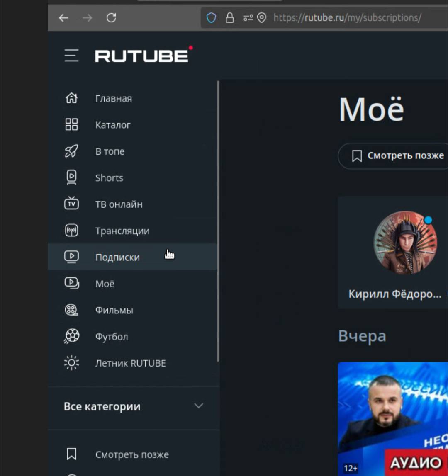The image size is (448, 476).
Task: Click the Shorts play icon
Action: click(x=72, y=177)
